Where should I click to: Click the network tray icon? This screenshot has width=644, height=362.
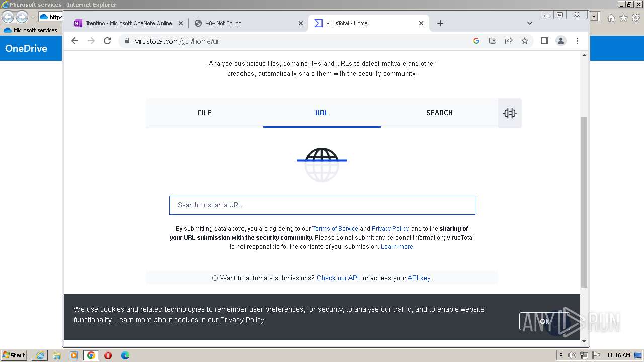584,355
